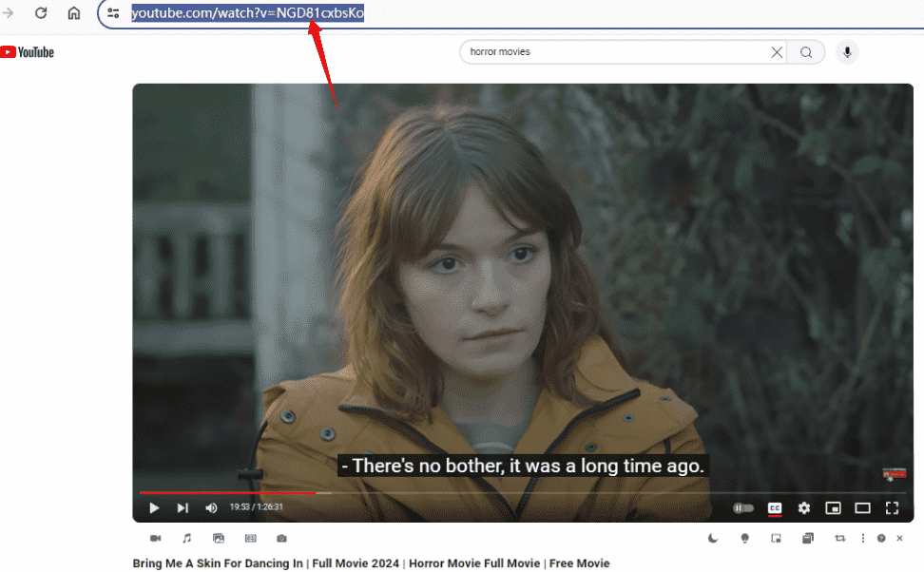Go to the YouTube home logo

pos(28,52)
